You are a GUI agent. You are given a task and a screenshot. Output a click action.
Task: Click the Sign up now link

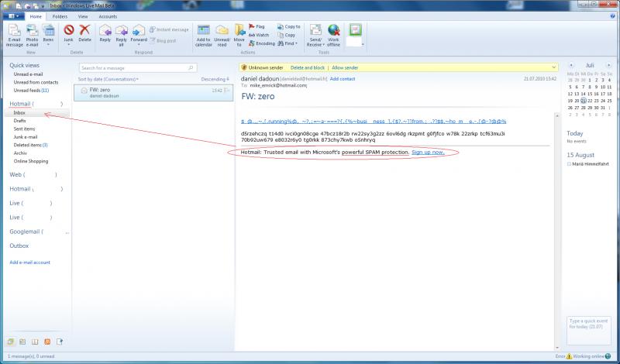[428, 153]
